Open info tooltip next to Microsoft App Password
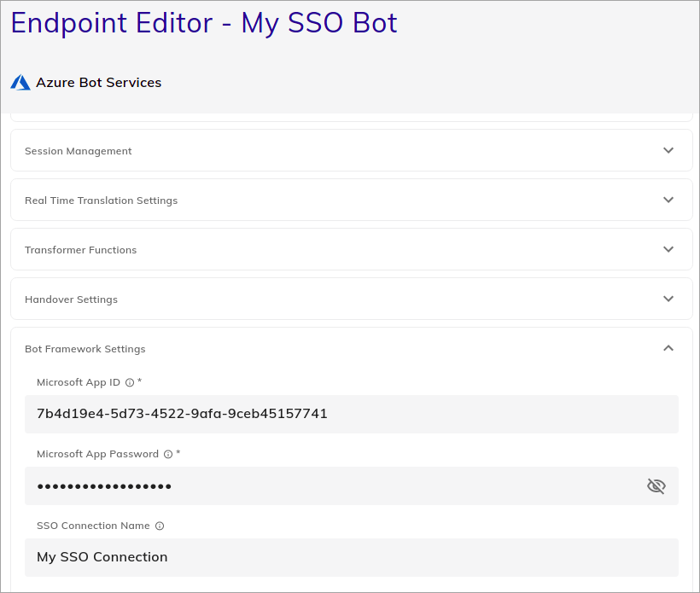Viewport: 700px width, 593px height. click(168, 454)
